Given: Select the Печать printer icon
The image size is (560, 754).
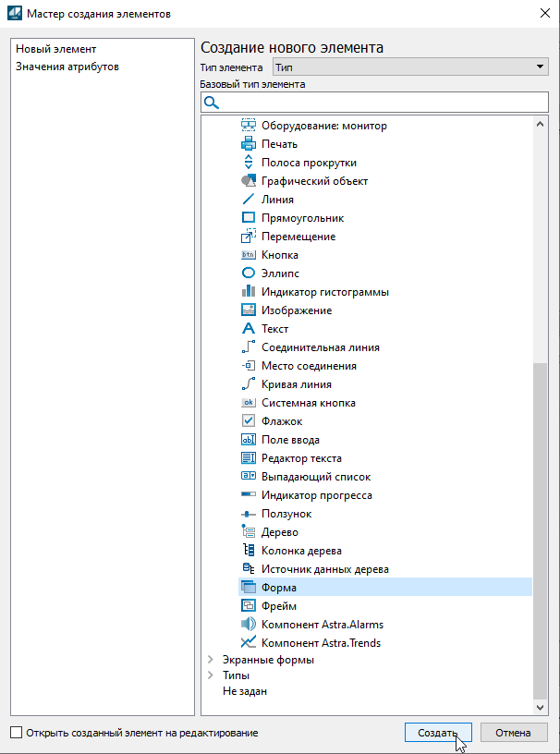Looking at the screenshot, I should [248, 144].
